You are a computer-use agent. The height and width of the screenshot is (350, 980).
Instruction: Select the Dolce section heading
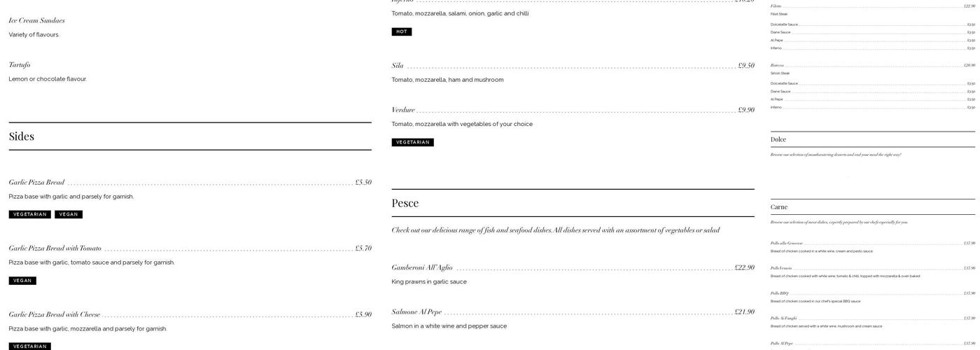[x=778, y=139]
